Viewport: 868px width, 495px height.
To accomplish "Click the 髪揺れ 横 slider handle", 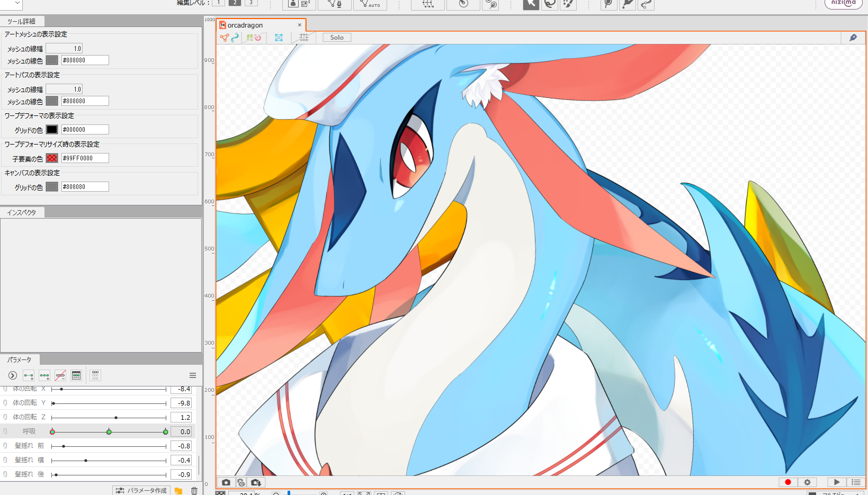I will (86, 461).
